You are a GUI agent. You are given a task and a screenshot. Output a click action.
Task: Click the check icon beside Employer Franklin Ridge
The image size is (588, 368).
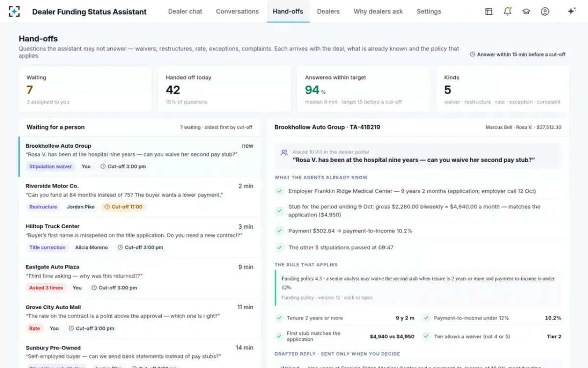point(279,191)
